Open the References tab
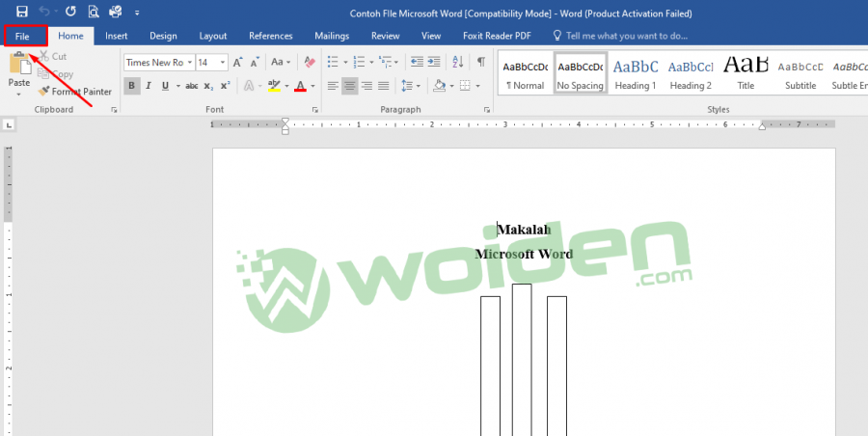The height and width of the screenshot is (436, 868). click(271, 36)
